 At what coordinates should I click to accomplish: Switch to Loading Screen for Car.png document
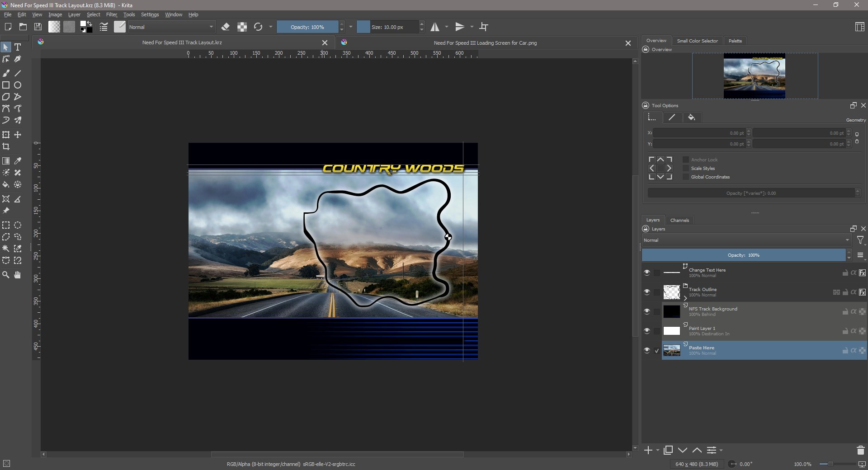[x=485, y=43]
